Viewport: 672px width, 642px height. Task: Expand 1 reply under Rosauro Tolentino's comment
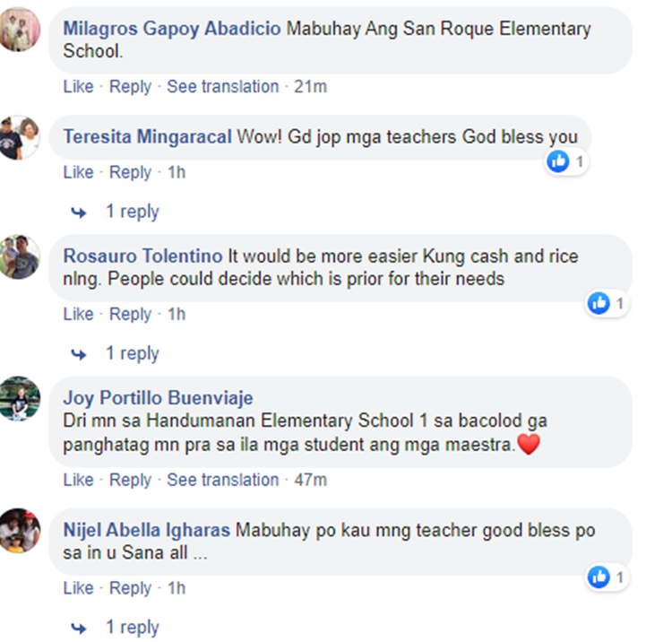pyautogui.click(x=132, y=353)
